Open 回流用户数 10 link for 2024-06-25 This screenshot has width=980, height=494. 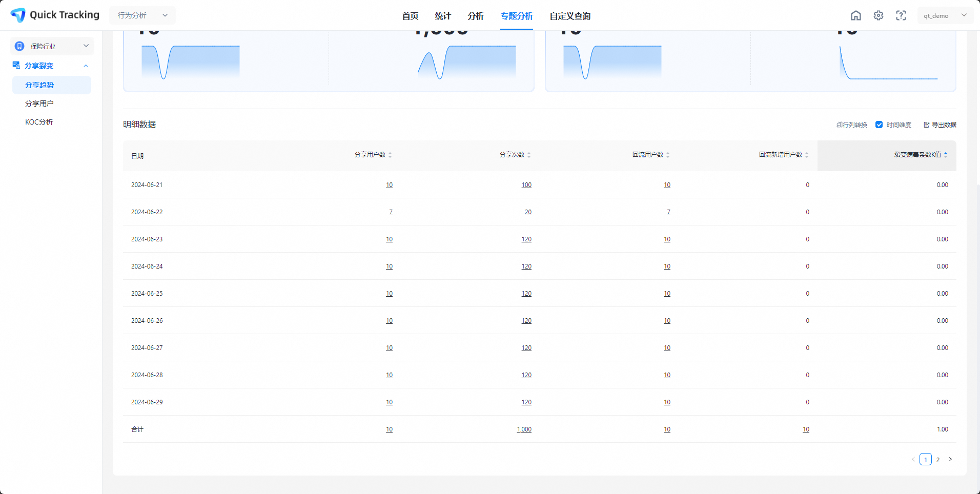(x=667, y=294)
